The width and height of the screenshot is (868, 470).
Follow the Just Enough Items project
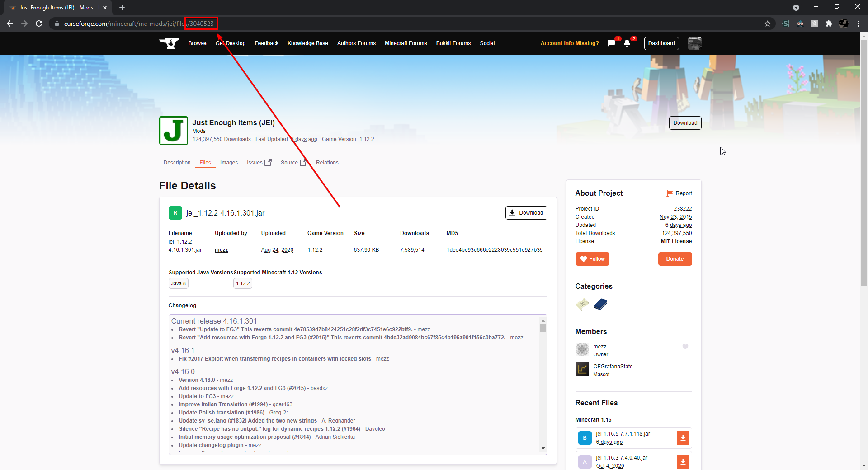click(x=592, y=259)
